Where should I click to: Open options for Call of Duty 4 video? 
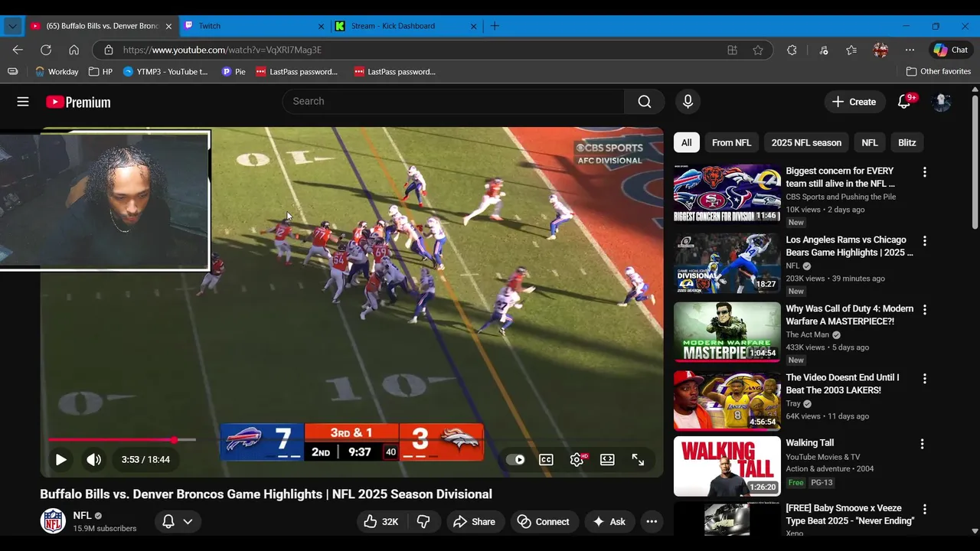924,310
